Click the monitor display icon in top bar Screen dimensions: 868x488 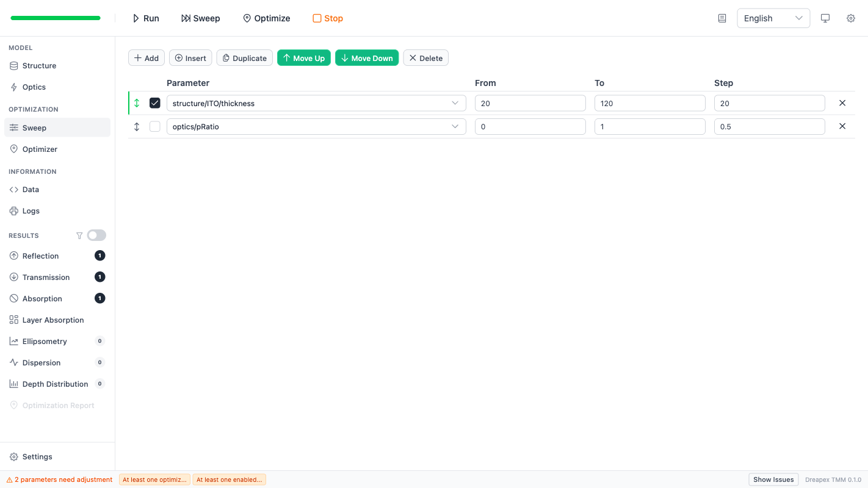click(x=825, y=18)
